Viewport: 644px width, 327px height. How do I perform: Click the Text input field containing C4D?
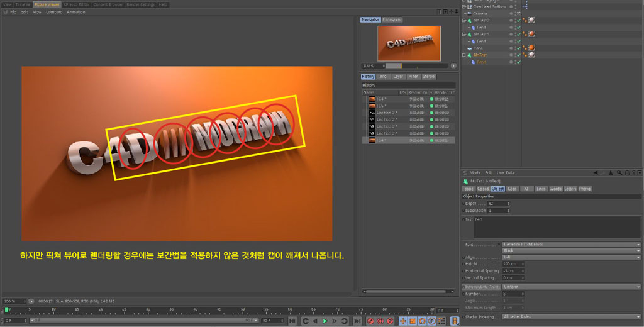[557, 228]
